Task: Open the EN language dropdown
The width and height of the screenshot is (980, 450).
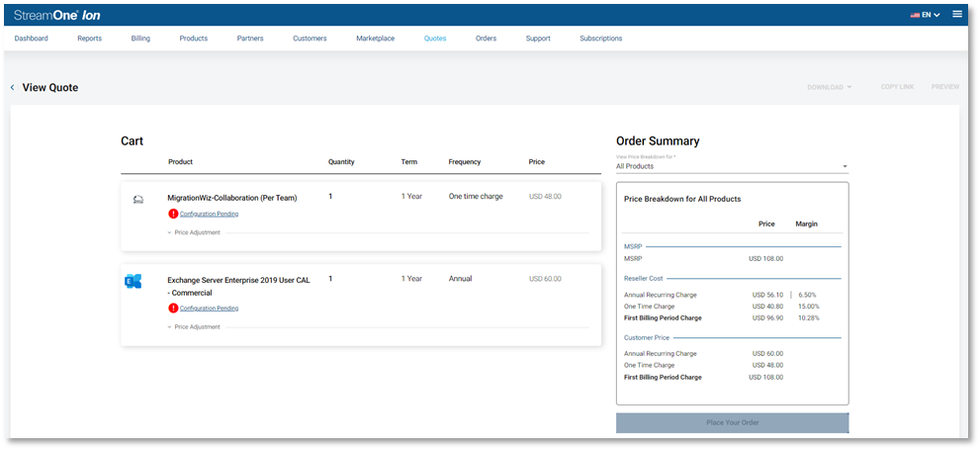Action: pos(932,15)
